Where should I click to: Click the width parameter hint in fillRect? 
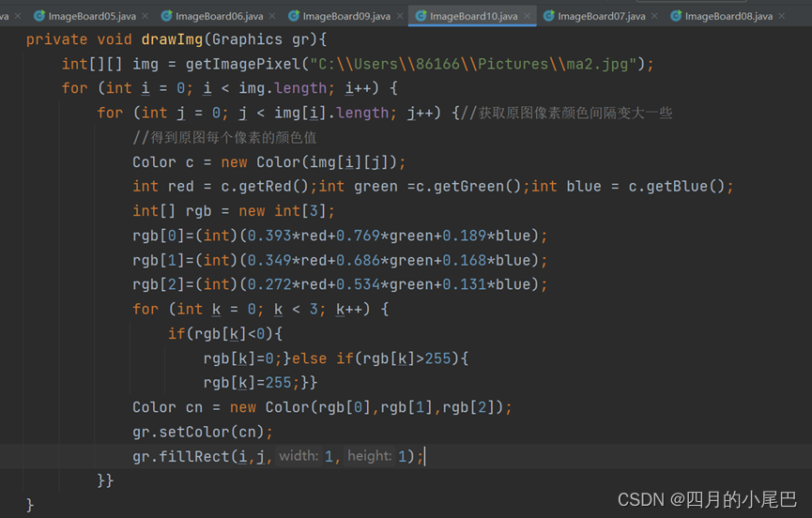point(299,456)
